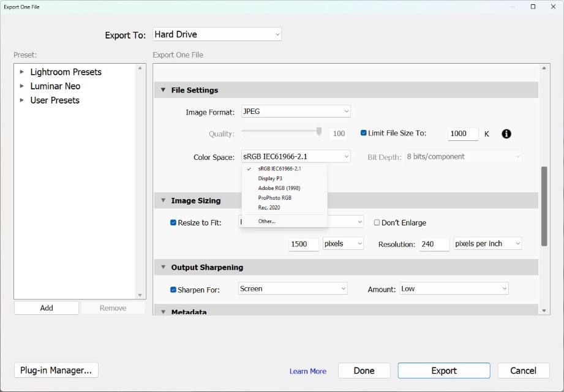Collapse the Image Sizing section
The width and height of the screenshot is (564, 392).
tap(163, 200)
